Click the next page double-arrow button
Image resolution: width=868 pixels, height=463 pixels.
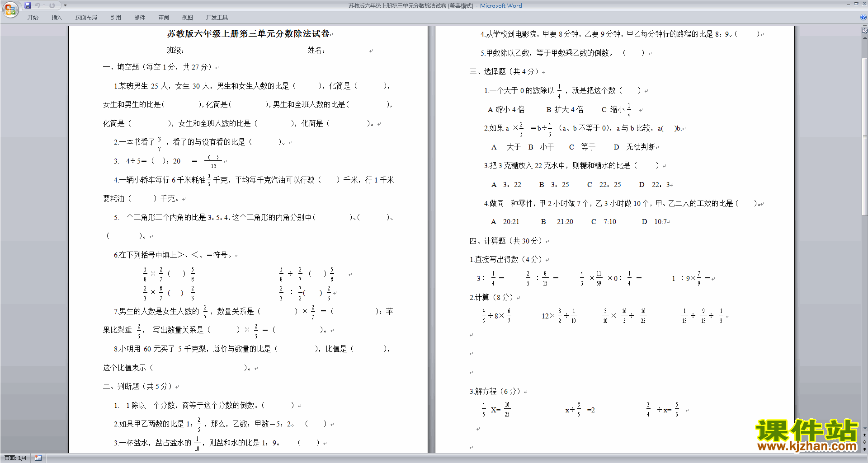coord(865,449)
